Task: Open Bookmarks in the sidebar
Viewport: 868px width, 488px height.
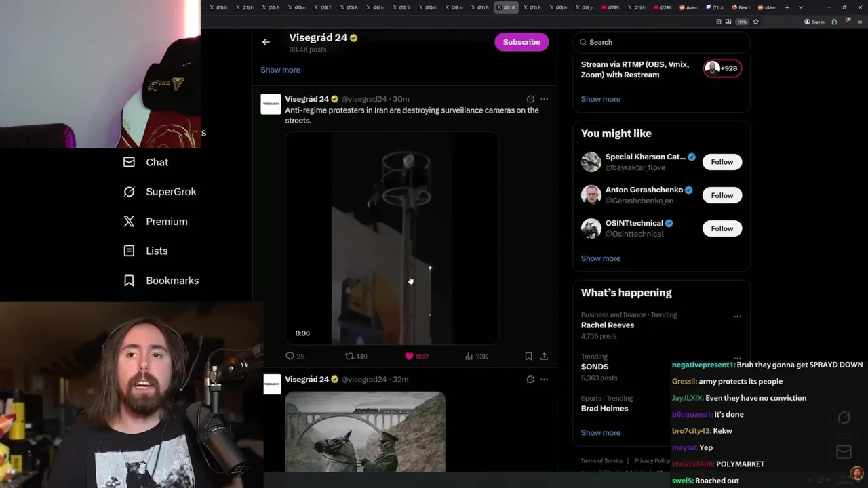Action: 161,281
